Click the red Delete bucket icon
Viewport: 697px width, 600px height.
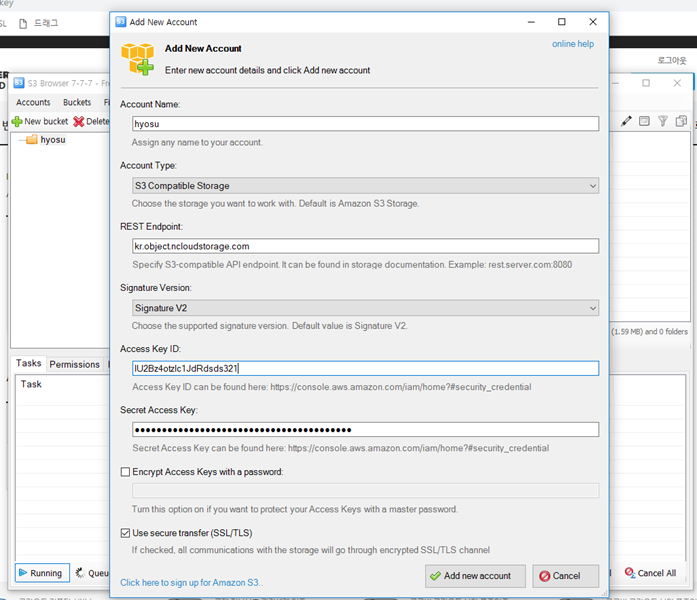[x=79, y=121]
